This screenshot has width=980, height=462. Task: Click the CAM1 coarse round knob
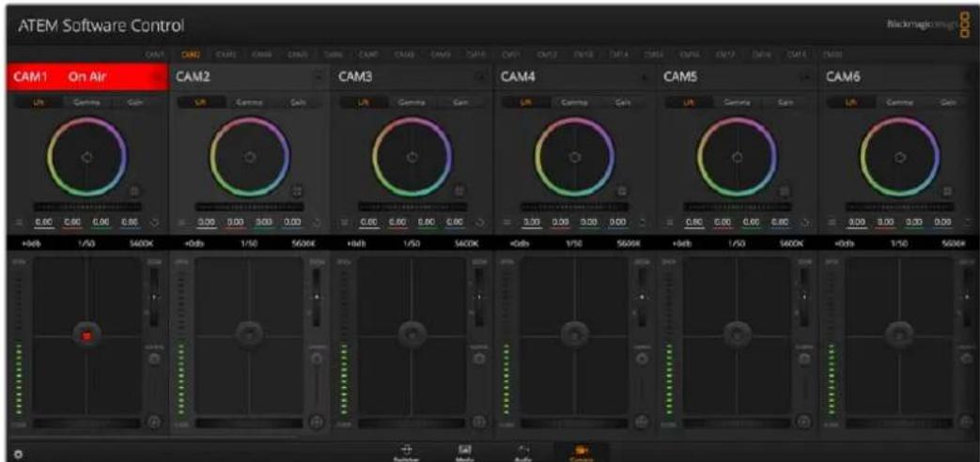coord(154,359)
